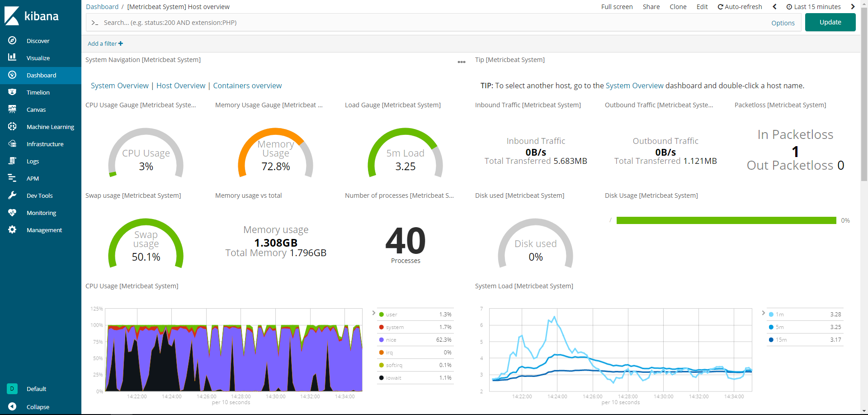Open the Containers overview link
The height and width of the screenshot is (415, 868).
(247, 86)
